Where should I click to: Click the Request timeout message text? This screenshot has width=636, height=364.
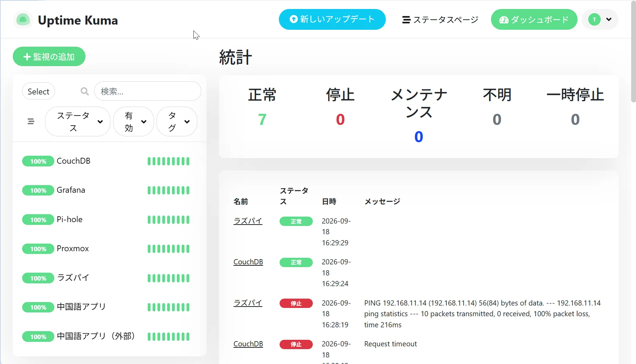pos(390,344)
